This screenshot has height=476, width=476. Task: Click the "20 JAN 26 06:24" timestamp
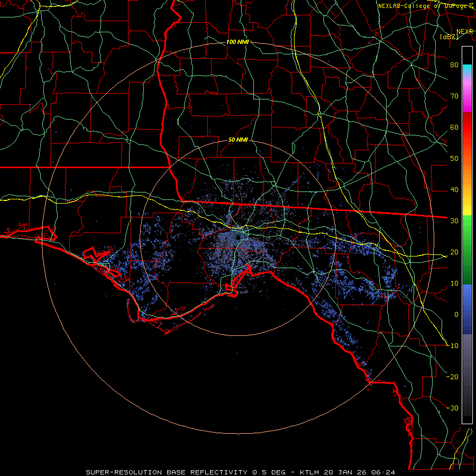coord(360,472)
